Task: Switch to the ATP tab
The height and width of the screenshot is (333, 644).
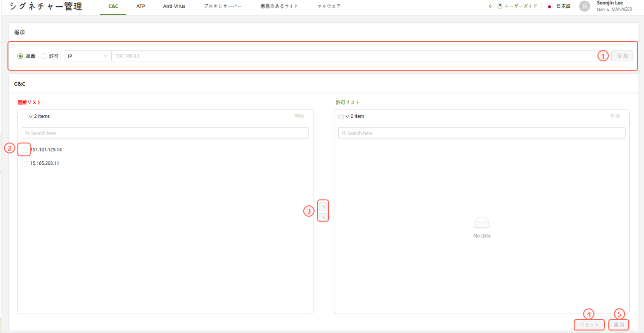Action: [141, 6]
